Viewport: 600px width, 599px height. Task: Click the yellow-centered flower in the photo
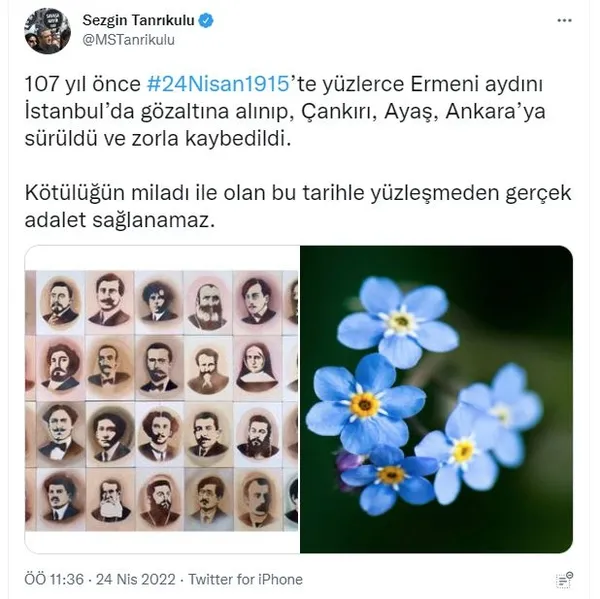coord(364,405)
